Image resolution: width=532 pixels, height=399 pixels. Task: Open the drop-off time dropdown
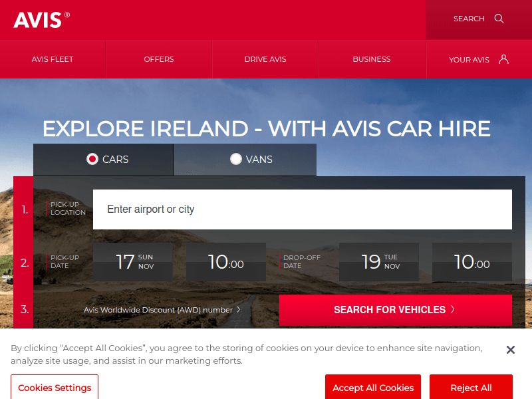pyautogui.click(x=472, y=262)
